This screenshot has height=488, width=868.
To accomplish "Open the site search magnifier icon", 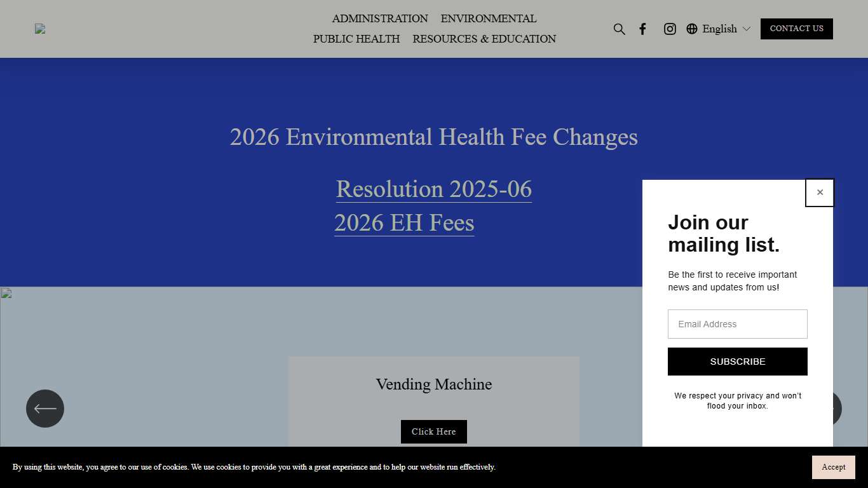I will pyautogui.click(x=619, y=29).
